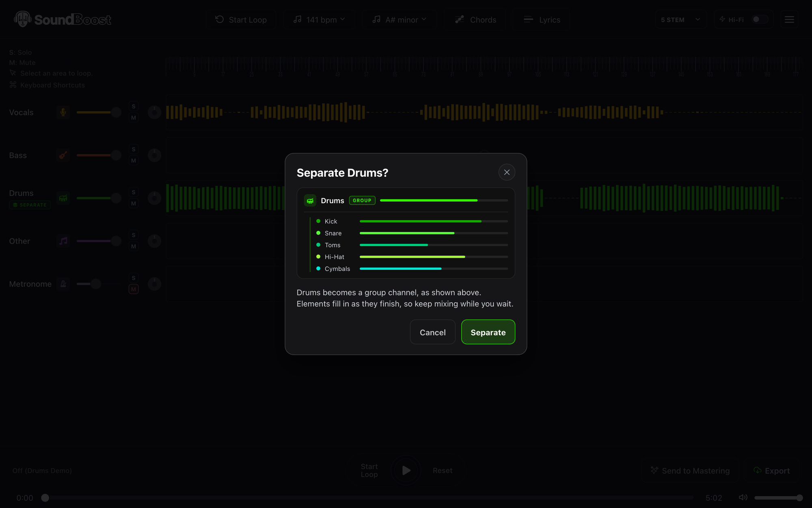The image size is (812, 508).
Task: Click the Other music note icon
Action: pyautogui.click(x=63, y=241)
